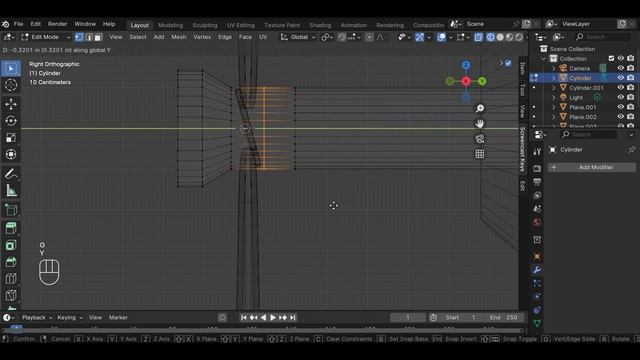The height and width of the screenshot is (360, 640).
Task: Enable edge select mode
Action: click(x=89, y=37)
